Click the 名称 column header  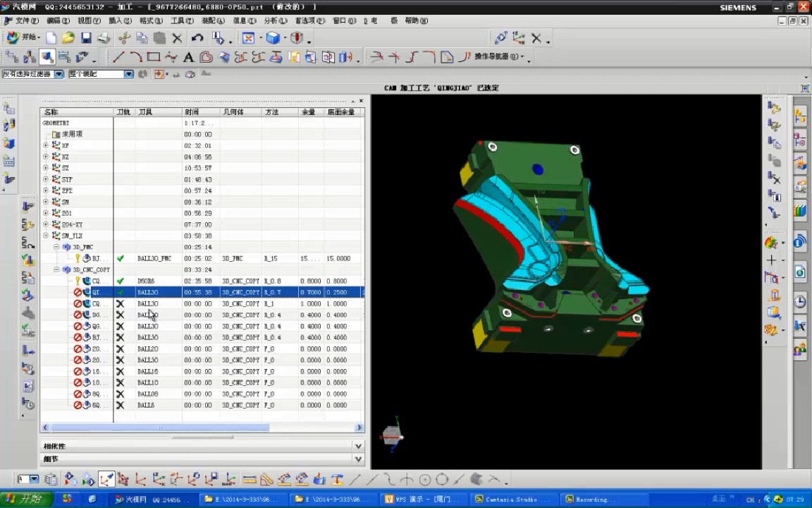point(77,112)
